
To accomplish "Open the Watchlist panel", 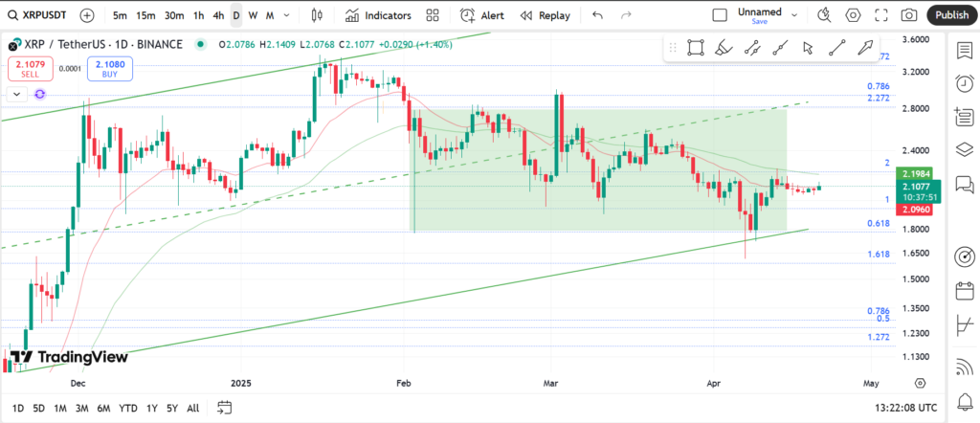I will click(x=965, y=51).
